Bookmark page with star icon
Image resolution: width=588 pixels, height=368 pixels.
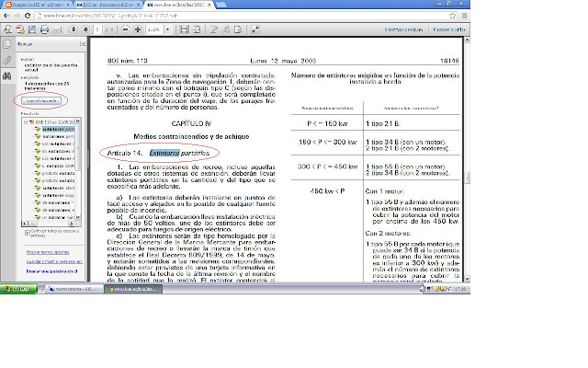pos(453,16)
